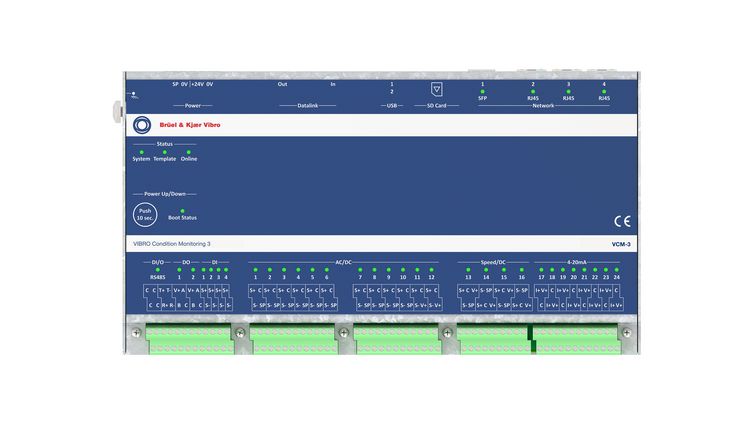Click the 4-20mA group heading

(x=576, y=263)
